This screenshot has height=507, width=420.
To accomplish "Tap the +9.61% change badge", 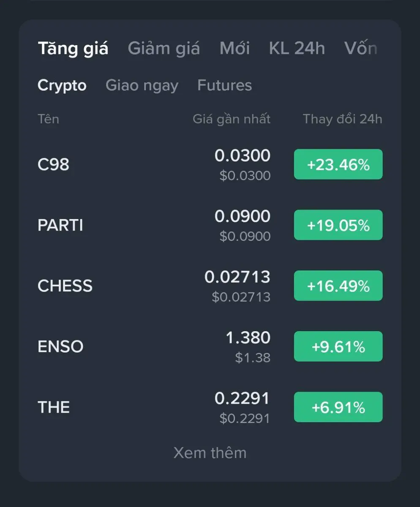I will coord(338,347).
